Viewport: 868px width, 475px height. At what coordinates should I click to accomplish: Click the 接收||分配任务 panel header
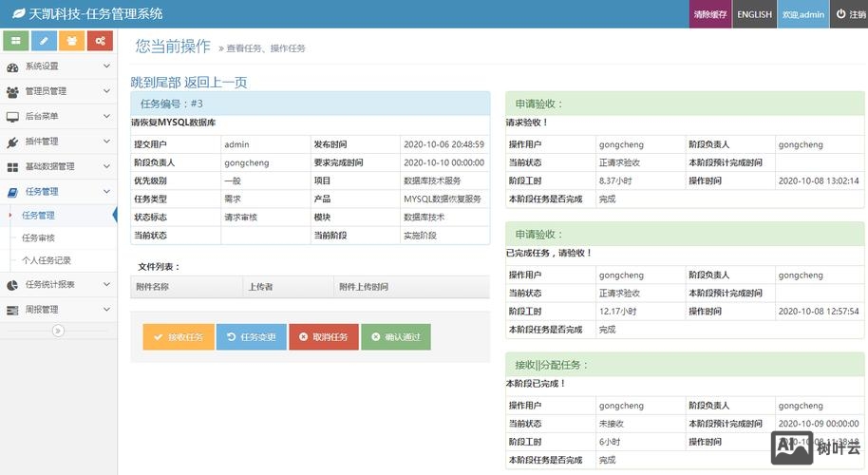[x=685, y=365]
